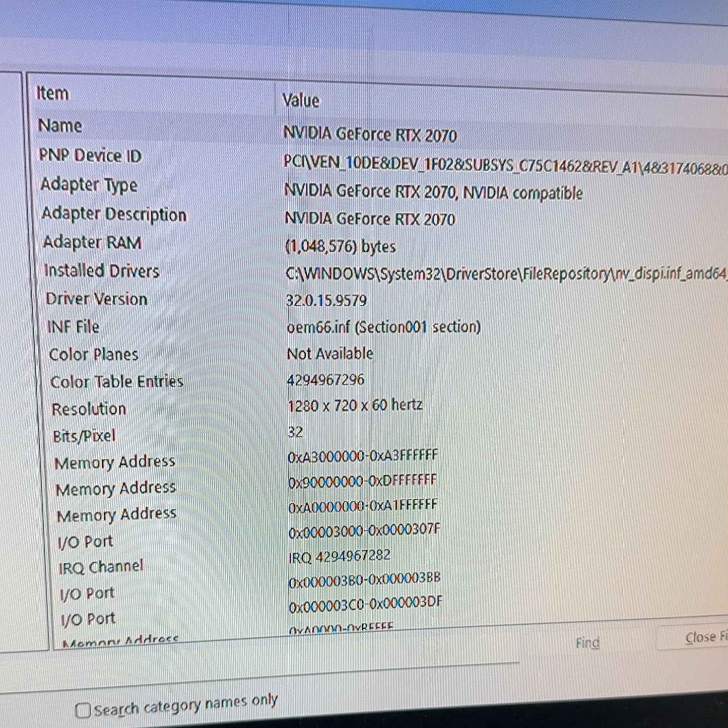The width and height of the screenshot is (728, 728).
Task: Click the memory address value 0xA0000000-0xA1FFFFFF
Action: pyautogui.click(x=363, y=506)
